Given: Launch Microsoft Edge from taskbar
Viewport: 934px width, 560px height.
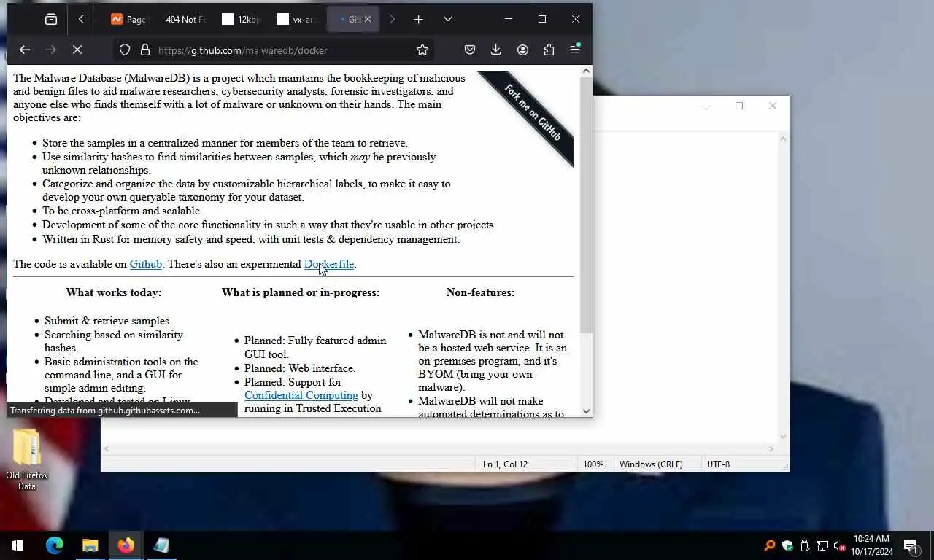Looking at the screenshot, I should coord(55,545).
